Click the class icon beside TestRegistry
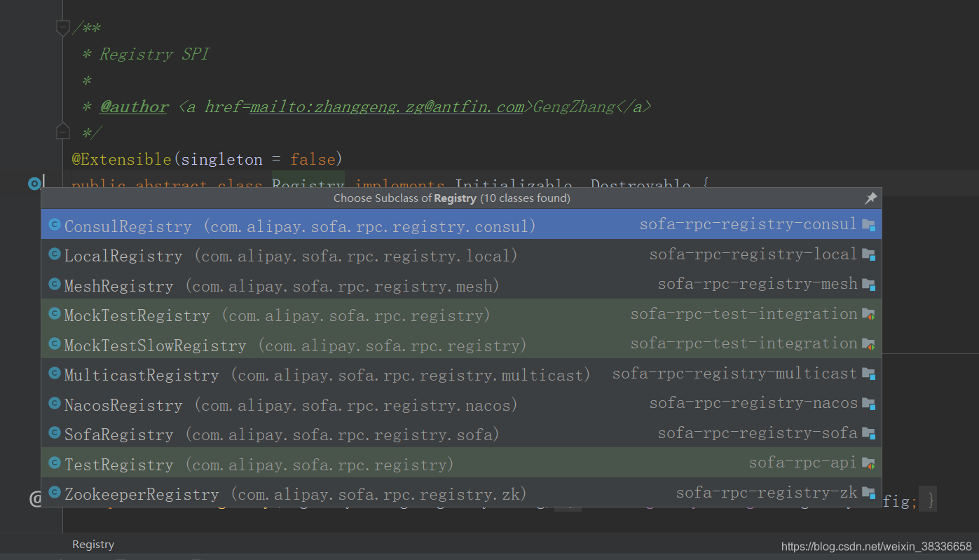The image size is (979, 560). (55, 463)
